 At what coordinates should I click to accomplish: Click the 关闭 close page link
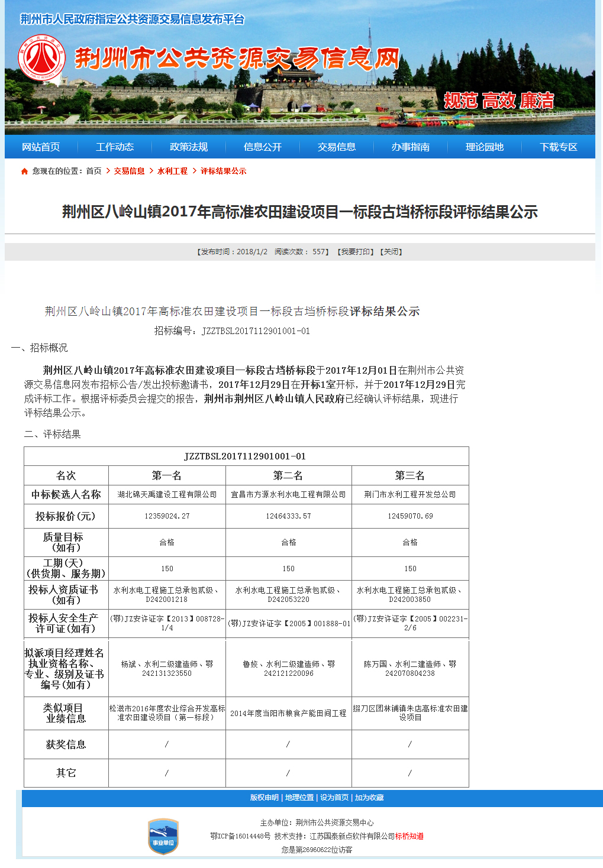tap(391, 252)
